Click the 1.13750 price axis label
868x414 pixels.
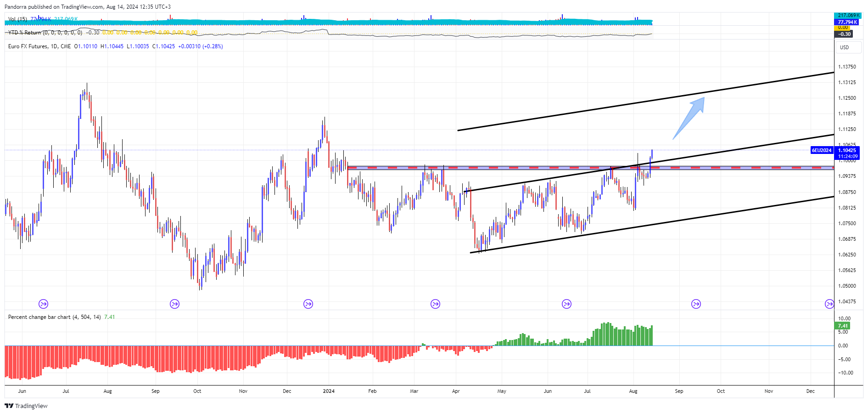tap(847, 67)
